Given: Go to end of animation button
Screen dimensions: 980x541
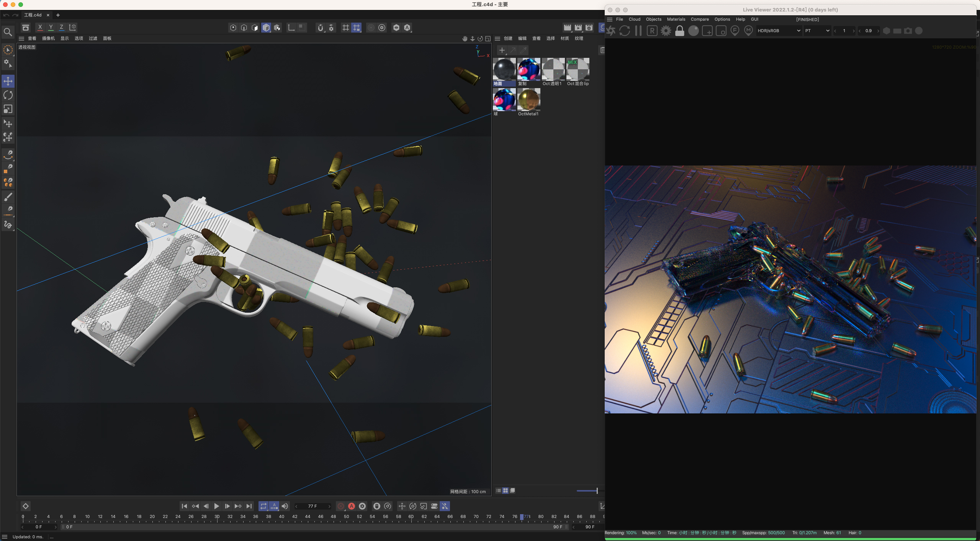Looking at the screenshot, I should (x=249, y=506).
